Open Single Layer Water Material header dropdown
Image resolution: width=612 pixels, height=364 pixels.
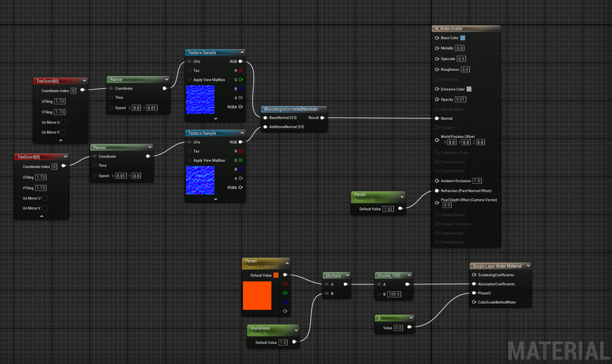point(528,265)
